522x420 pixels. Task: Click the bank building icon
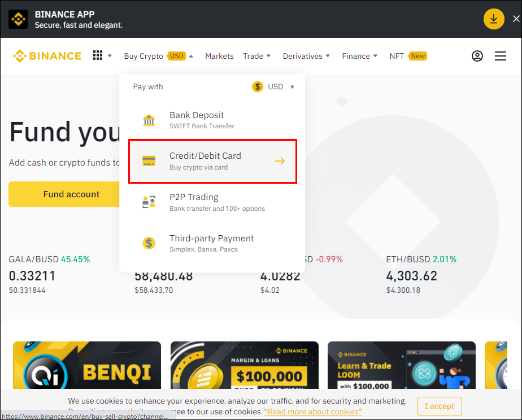pos(149,120)
